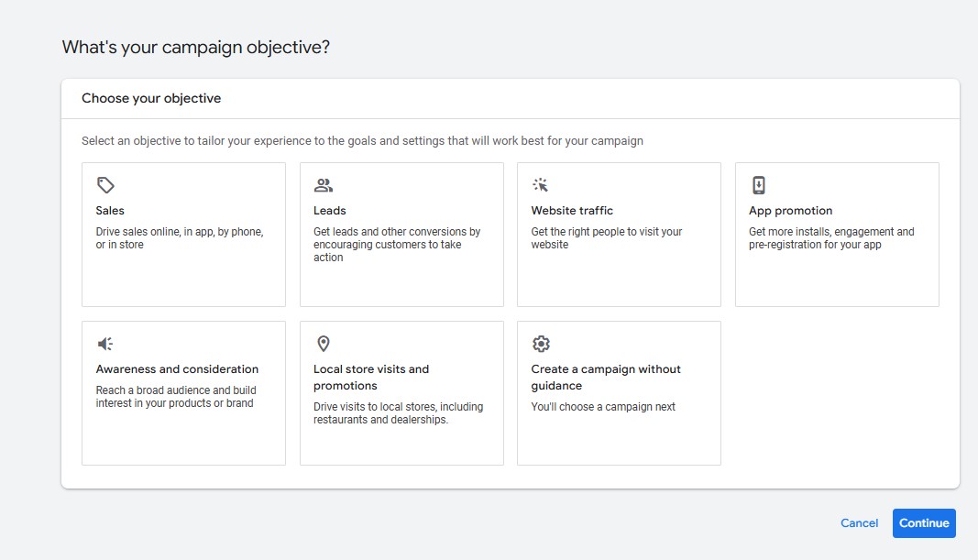Select the App promotion title
The width and height of the screenshot is (978, 560).
click(x=790, y=211)
